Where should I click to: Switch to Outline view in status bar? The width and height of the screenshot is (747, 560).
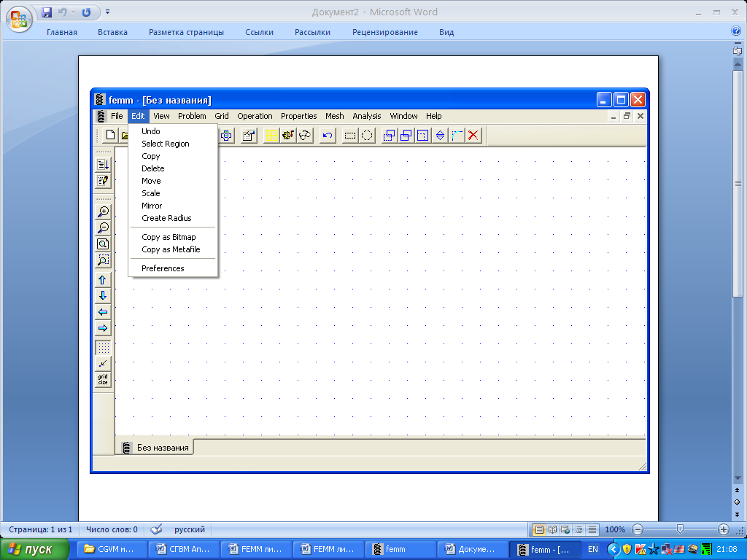578,529
